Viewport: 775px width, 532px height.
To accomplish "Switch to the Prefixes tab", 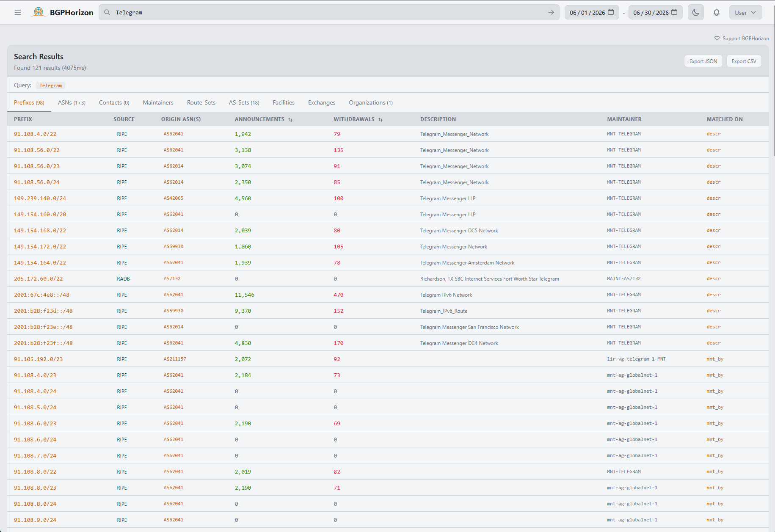I will tap(29, 102).
